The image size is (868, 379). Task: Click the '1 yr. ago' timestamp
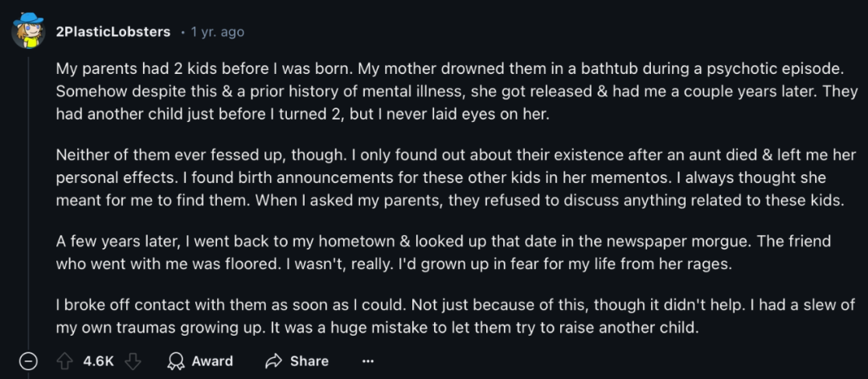[218, 32]
